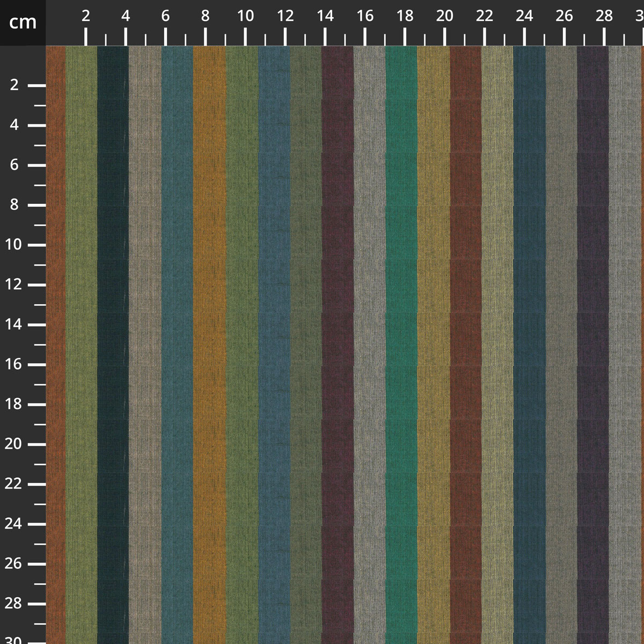This screenshot has width=644, height=644.
Task: Click the 28 mark on the left ruler
Action: pyautogui.click(x=14, y=603)
